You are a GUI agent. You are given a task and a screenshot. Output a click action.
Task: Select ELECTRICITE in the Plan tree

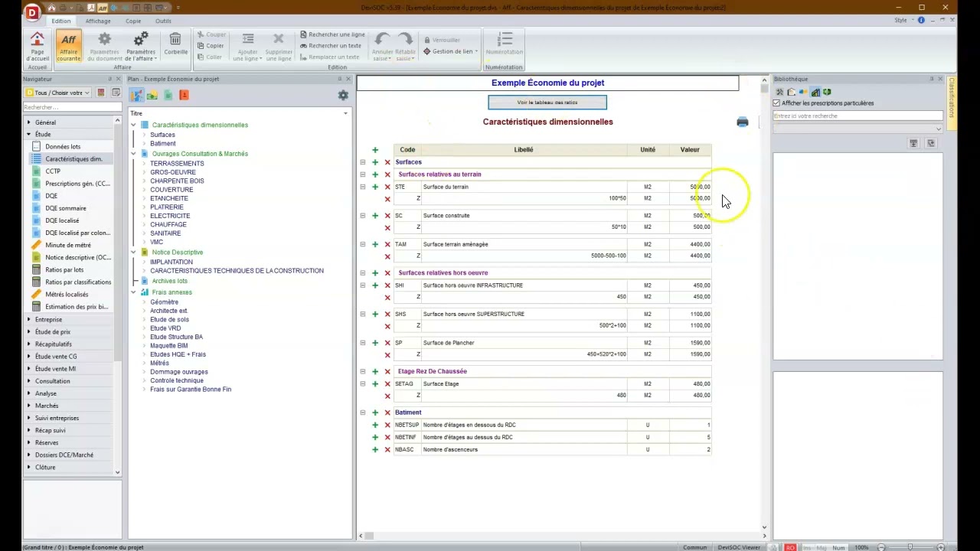(170, 216)
